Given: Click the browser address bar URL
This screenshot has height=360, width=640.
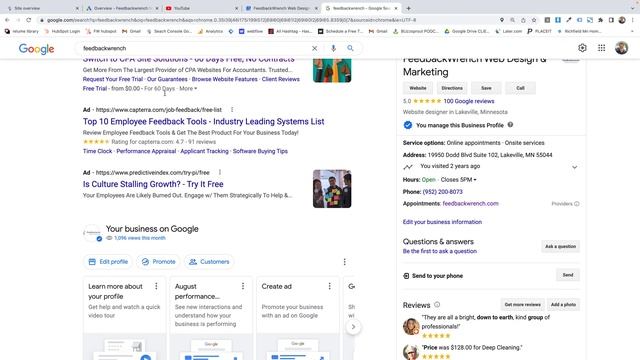Looking at the screenshot, I should tap(231, 20).
